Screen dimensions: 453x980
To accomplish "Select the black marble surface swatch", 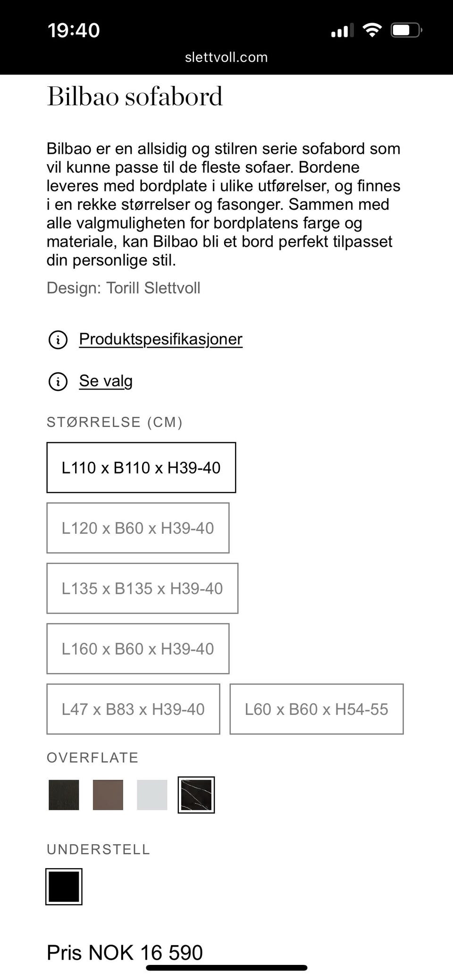I will pos(196,795).
